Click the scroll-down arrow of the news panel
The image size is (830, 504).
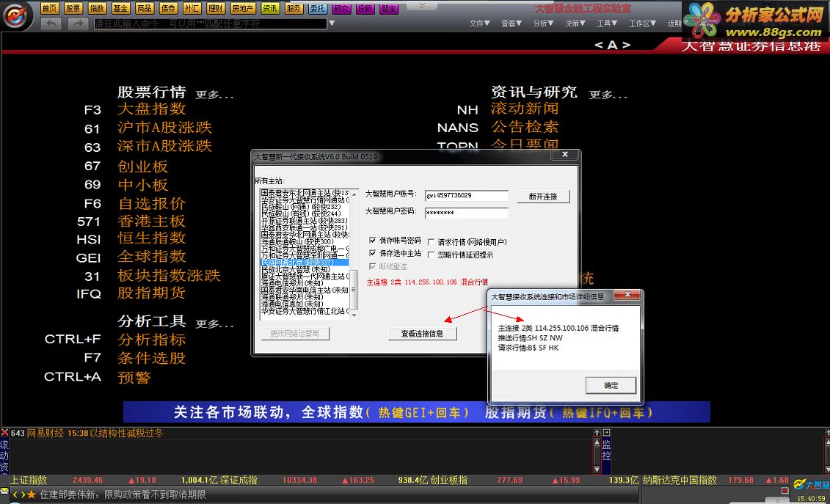coord(597,470)
